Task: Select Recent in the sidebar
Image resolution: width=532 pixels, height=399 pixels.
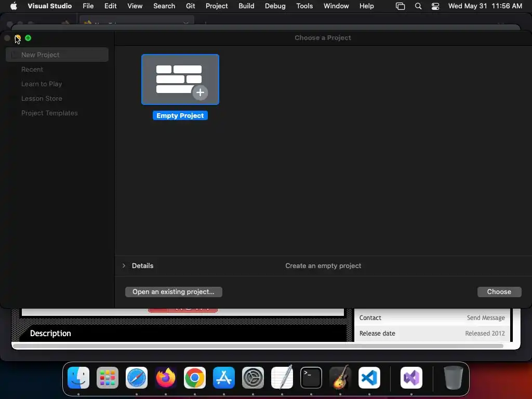Action: 32,69
